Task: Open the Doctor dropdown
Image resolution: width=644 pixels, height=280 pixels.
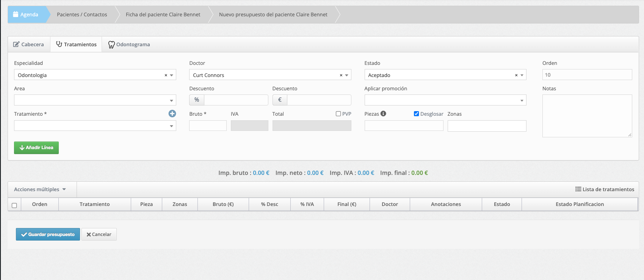Action: click(x=346, y=75)
